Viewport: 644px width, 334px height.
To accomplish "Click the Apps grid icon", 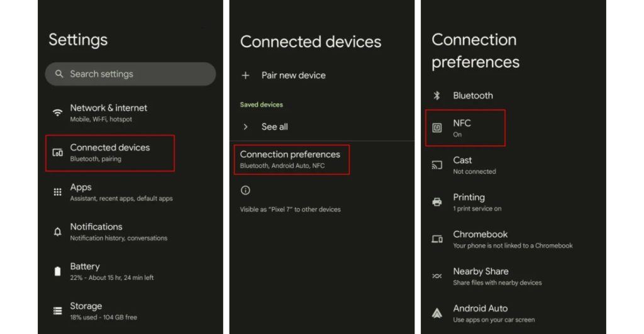I will [57, 192].
